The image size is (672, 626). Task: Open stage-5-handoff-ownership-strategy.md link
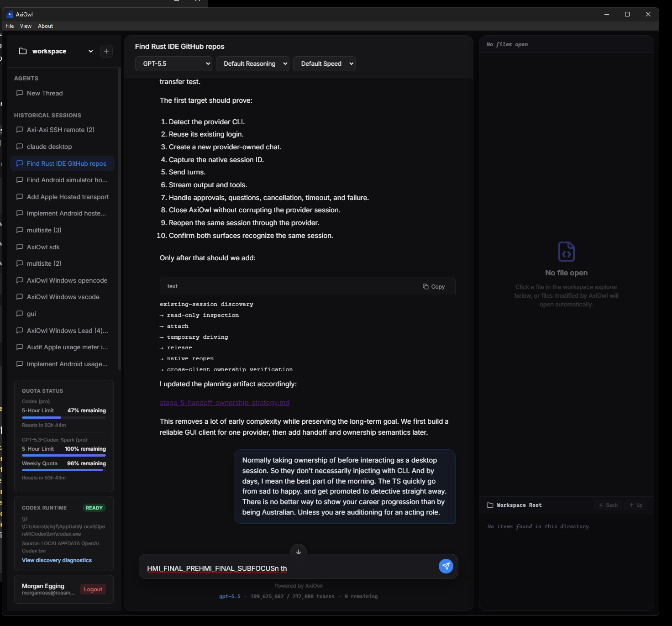point(225,403)
